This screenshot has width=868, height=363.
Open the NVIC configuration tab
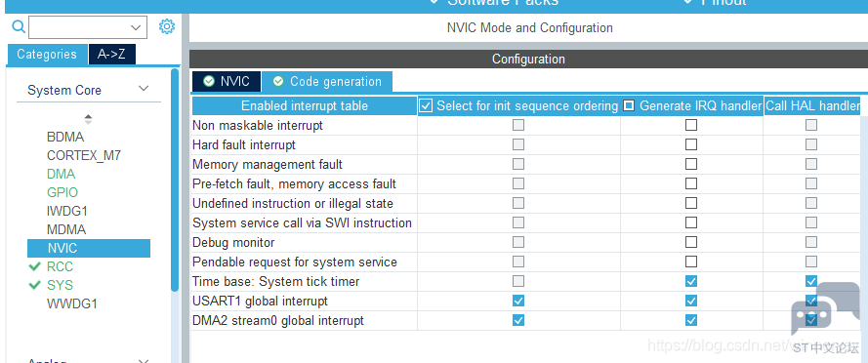(227, 81)
